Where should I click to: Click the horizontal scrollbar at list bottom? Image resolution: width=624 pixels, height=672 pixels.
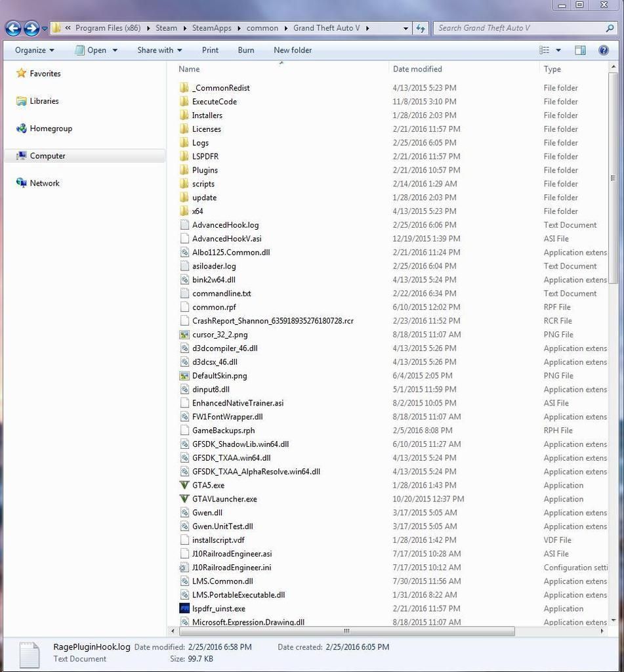tap(346, 631)
